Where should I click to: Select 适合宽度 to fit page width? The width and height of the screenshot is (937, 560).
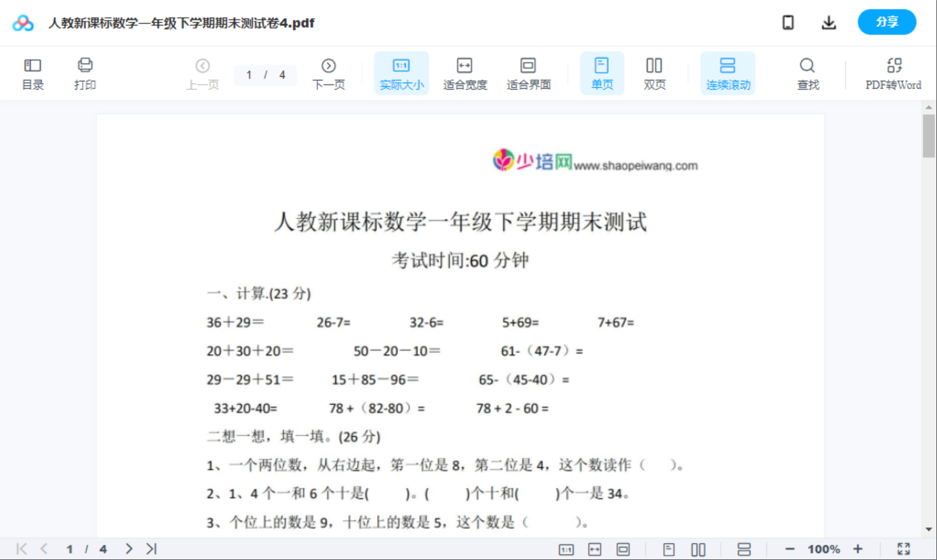(x=465, y=73)
